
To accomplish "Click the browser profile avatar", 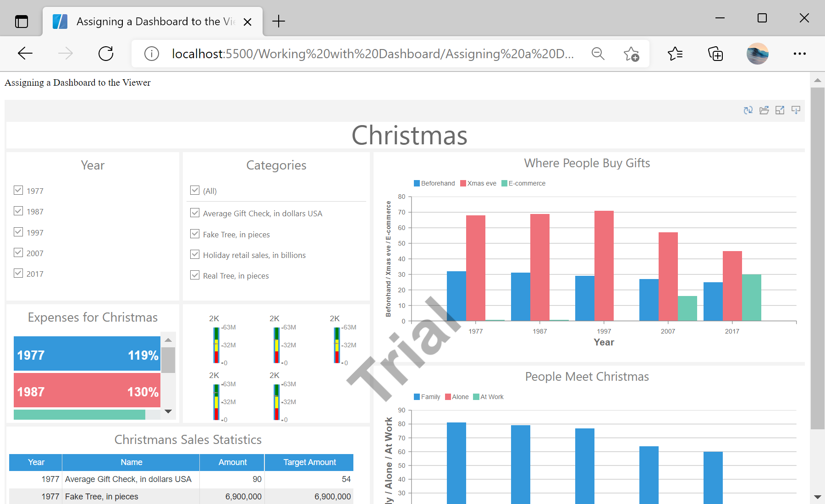I will (x=757, y=54).
